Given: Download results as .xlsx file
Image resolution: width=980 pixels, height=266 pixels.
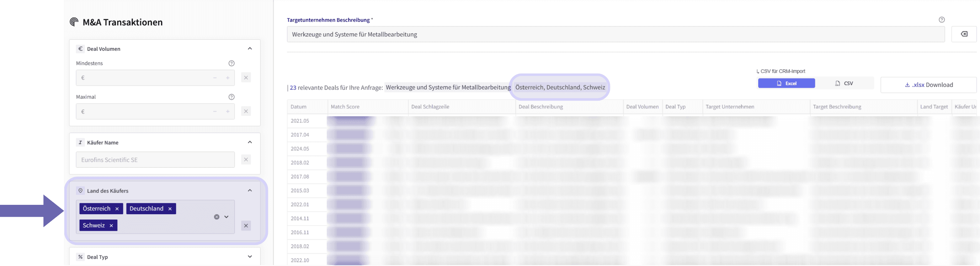Looking at the screenshot, I should [x=929, y=85].
